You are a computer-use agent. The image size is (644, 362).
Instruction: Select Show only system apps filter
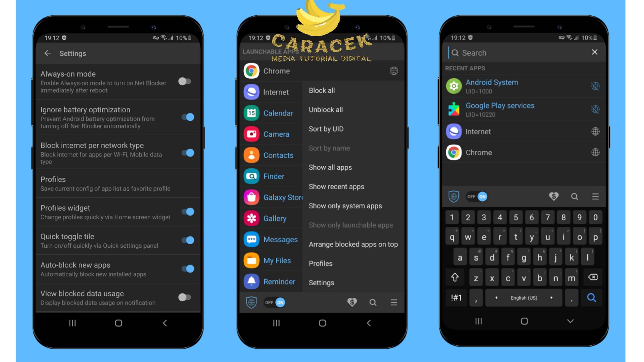[345, 205]
